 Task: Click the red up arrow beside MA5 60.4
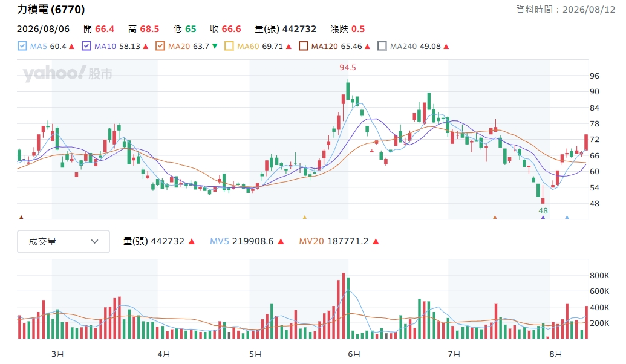(x=72, y=47)
